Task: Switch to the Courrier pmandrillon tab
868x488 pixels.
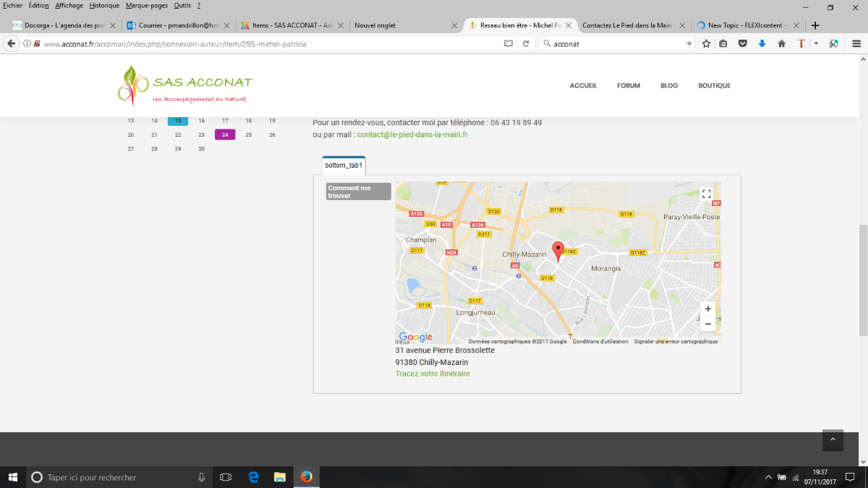Action: click(x=178, y=25)
